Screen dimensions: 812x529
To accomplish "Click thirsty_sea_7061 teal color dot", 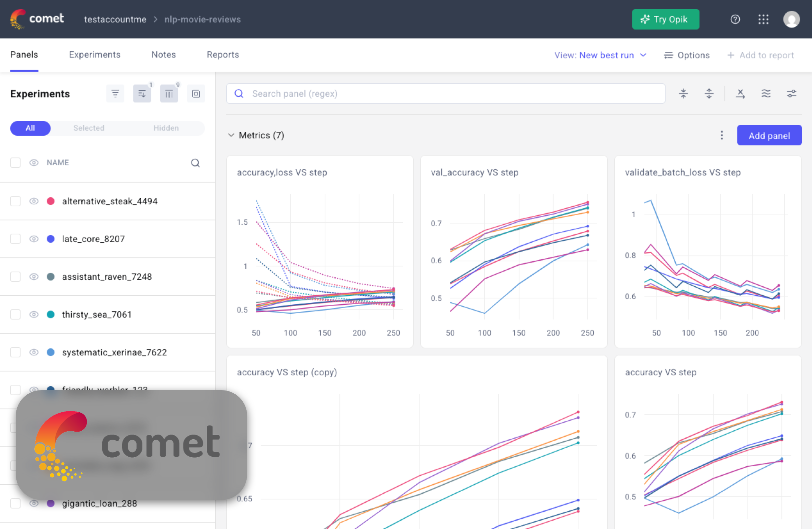I will [x=50, y=314].
